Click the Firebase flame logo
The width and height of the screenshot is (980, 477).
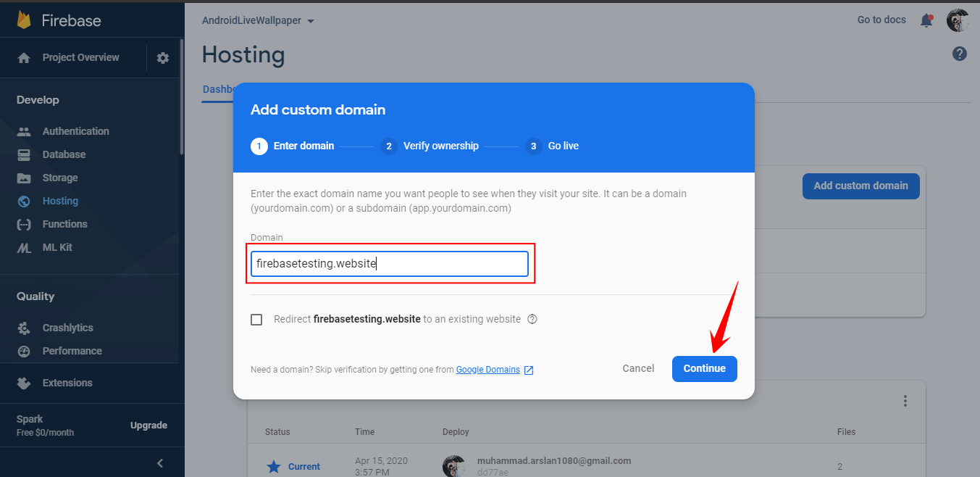[24, 20]
